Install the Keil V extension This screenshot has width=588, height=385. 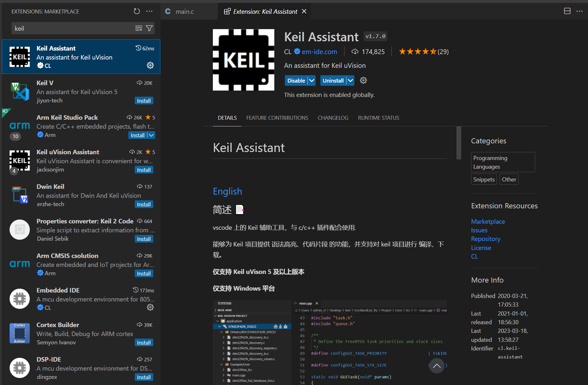pos(144,101)
